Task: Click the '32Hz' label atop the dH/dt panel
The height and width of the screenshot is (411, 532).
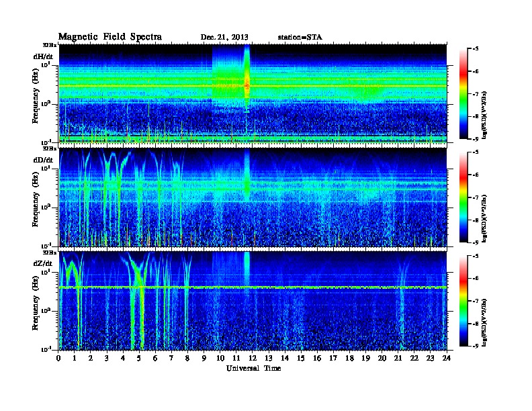Action: coord(50,45)
